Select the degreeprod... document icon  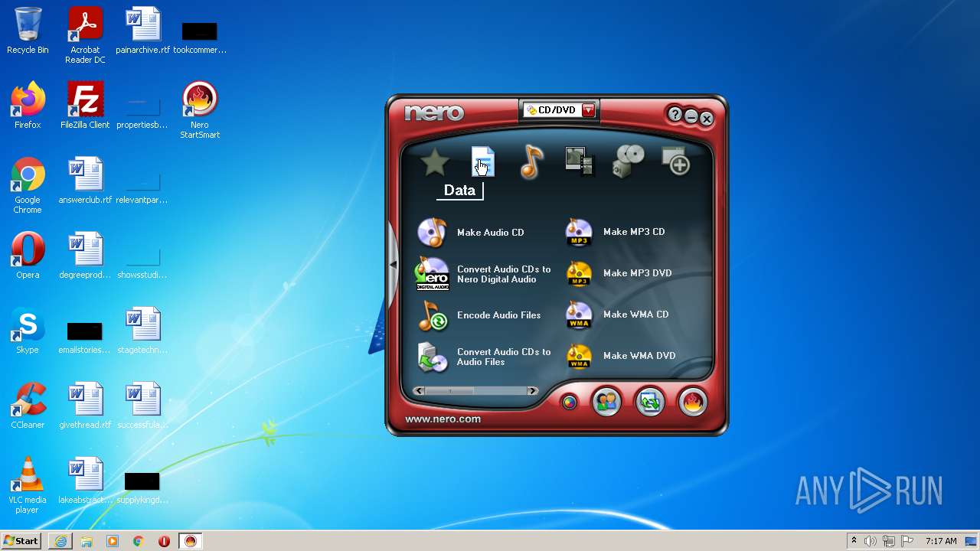[85, 256]
